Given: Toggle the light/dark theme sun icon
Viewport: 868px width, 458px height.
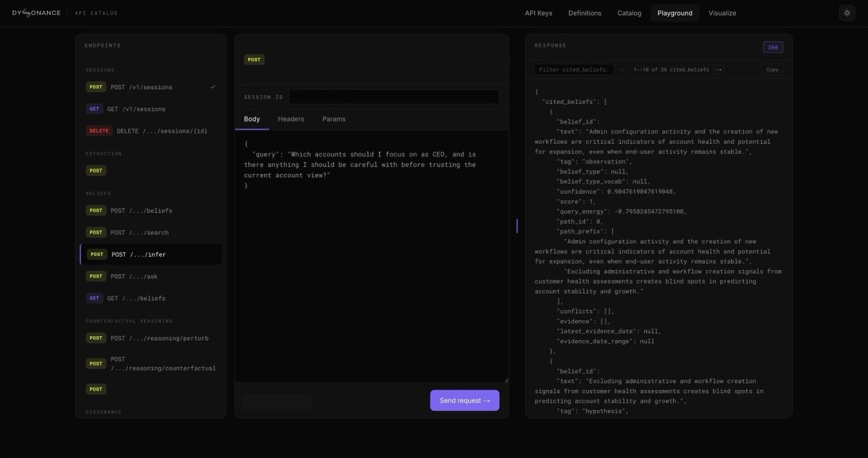Looking at the screenshot, I should coord(847,13).
